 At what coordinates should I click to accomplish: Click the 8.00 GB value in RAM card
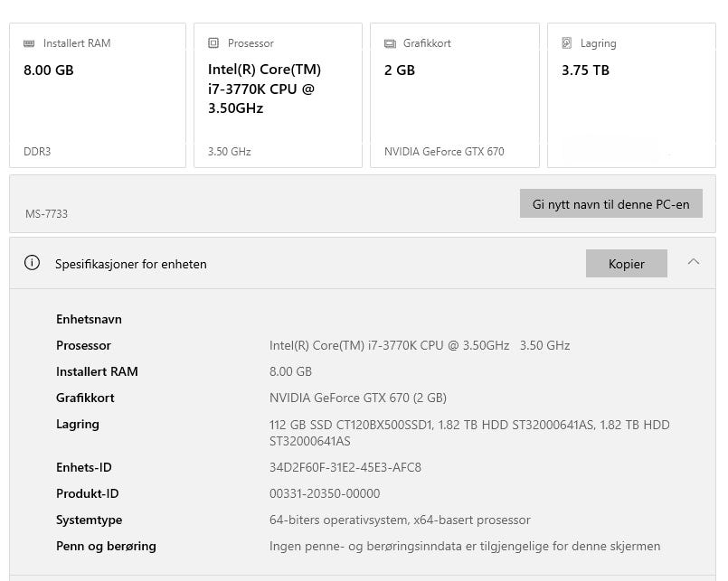point(49,70)
